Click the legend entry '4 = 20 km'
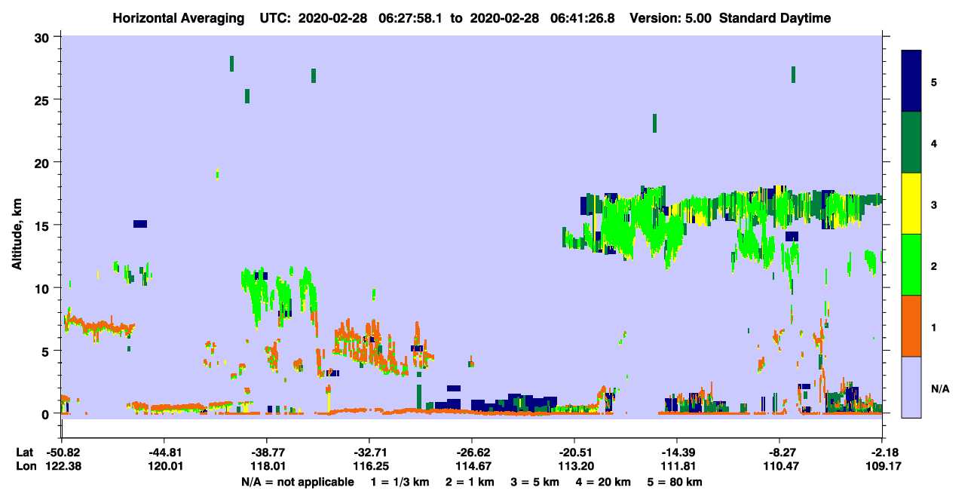Image resolution: width=980 pixels, height=503 pixels. 605,482
